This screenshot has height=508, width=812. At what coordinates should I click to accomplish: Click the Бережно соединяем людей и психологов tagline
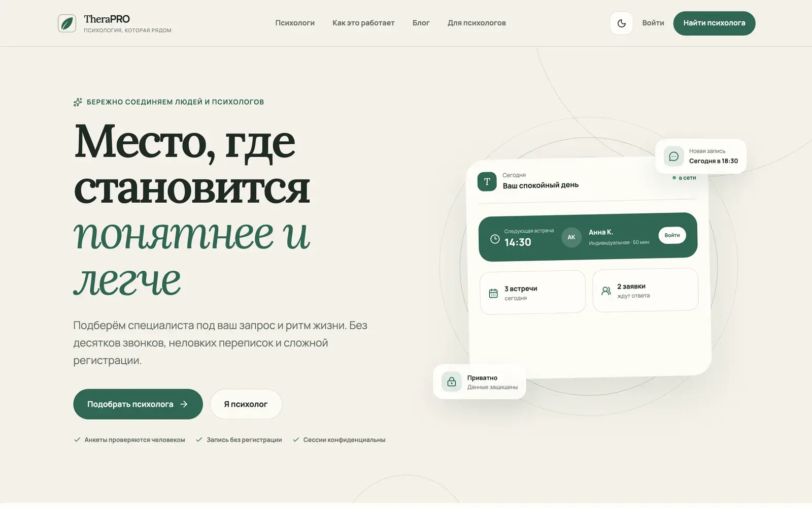[175, 102]
